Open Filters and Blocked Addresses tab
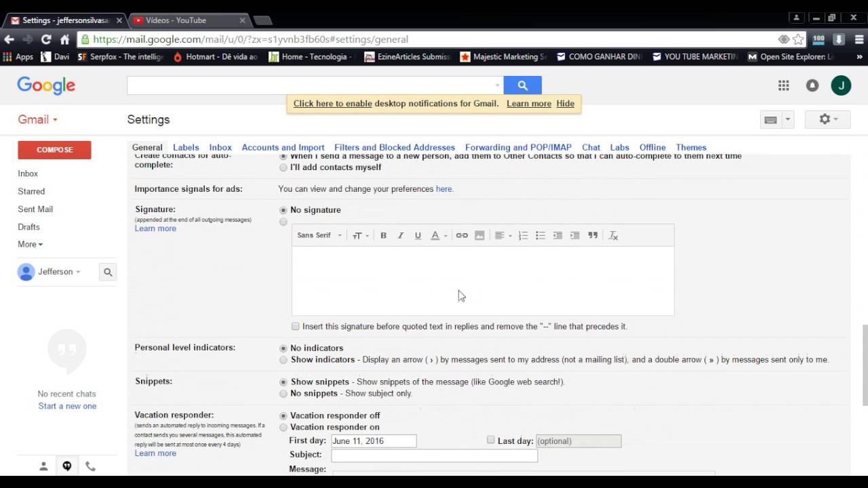The width and height of the screenshot is (868, 488). click(395, 147)
